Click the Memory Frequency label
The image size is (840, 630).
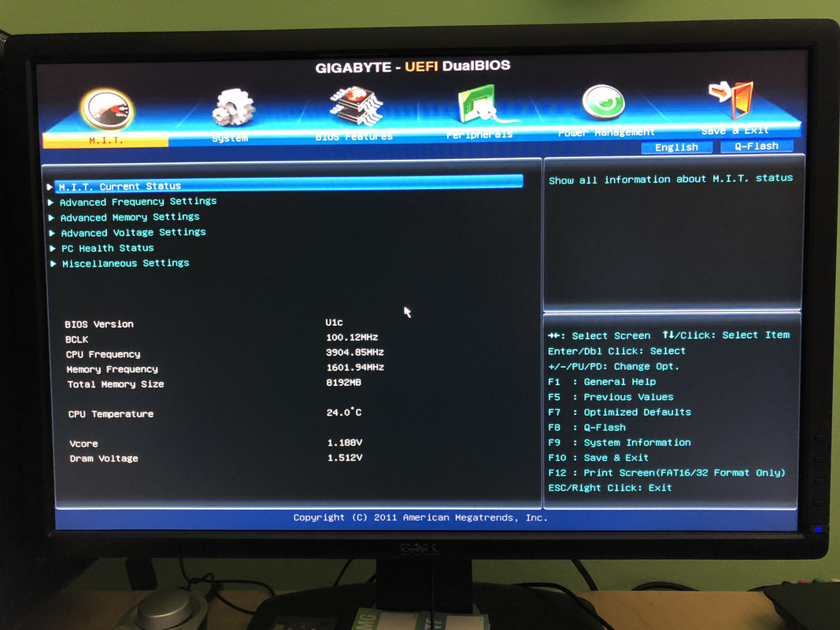pos(112,369)
